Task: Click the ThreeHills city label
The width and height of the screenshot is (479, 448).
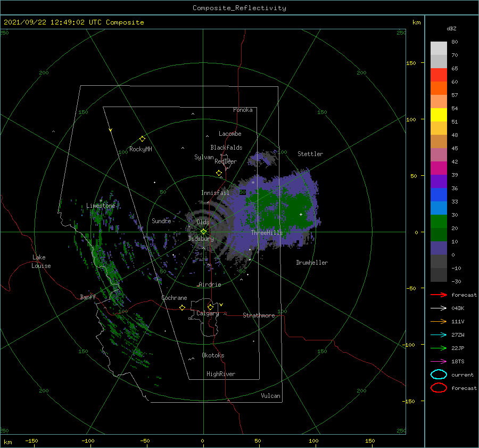Action: tap(267, 233)
